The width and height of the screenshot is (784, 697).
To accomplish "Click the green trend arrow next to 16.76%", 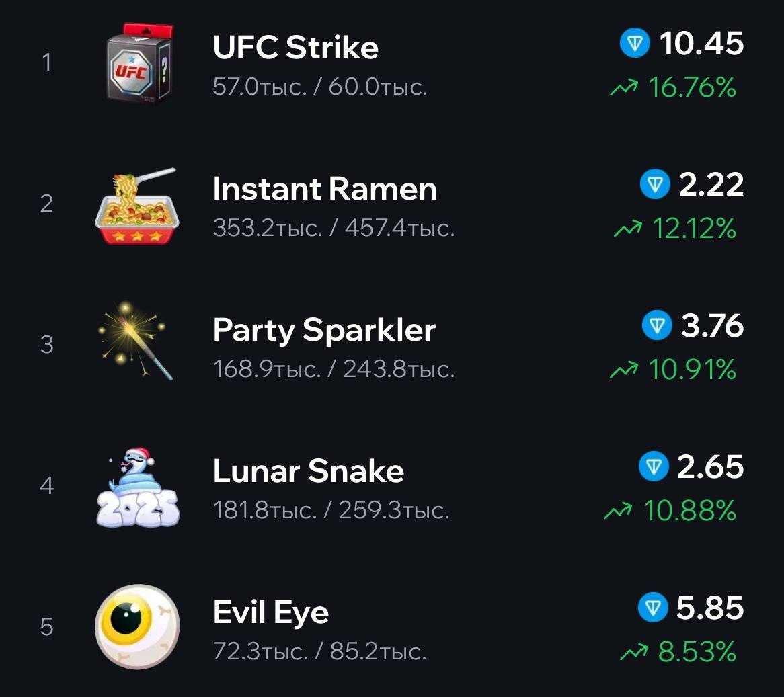I will 623,88.
